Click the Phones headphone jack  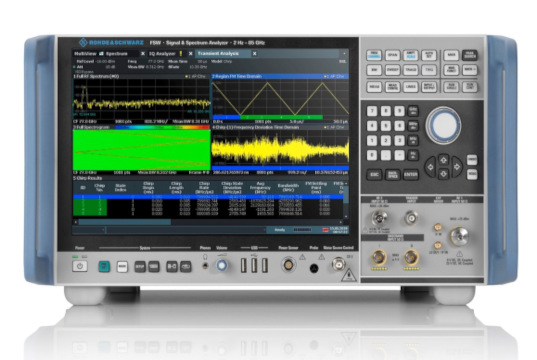205,266
